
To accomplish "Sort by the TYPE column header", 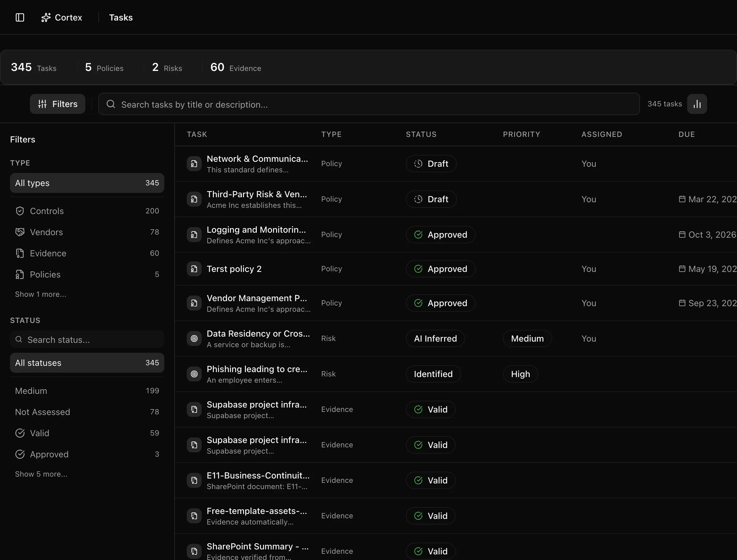I will click(331, 134).
